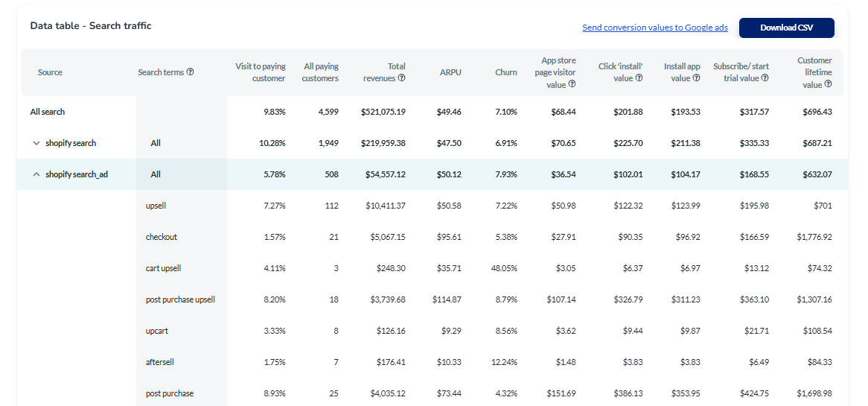The width and height of the screenshot is (868, 406).
Task: Collapse the shopify search_ad row
Action: [36, 174]
